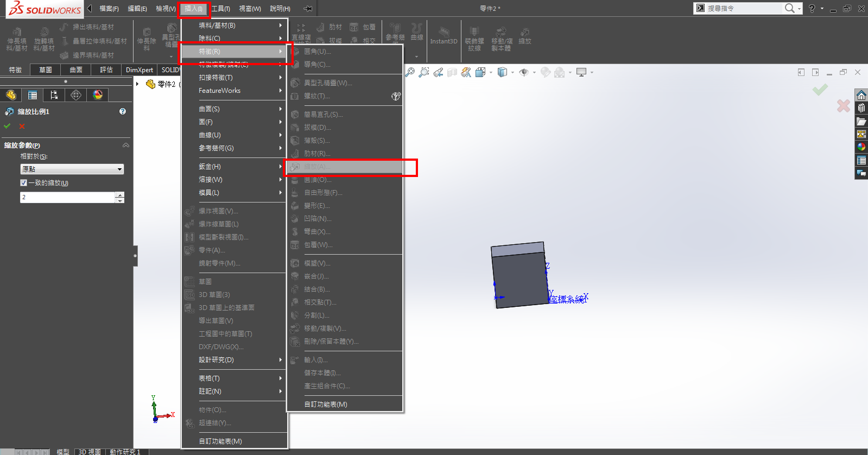The image size is (868, 455).
Task: Open the 工具(T) menu
Action: click(x=220, y=9)
